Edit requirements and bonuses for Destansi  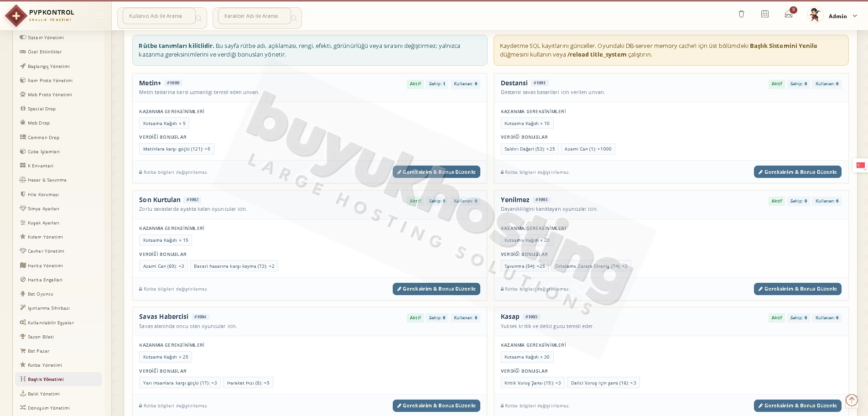coord(797,172)
